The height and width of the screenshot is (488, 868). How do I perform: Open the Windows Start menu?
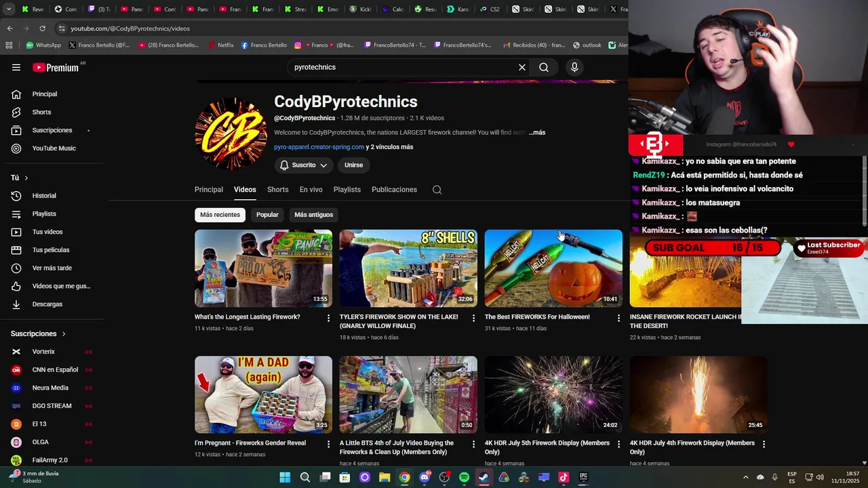tap(285, 477)
